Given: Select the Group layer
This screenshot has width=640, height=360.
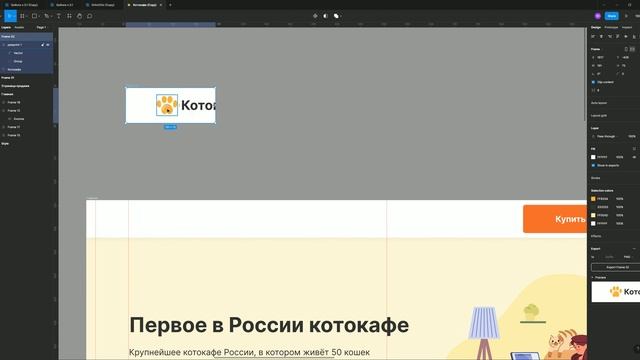Looking at the screenshot, I should point(18,61).
